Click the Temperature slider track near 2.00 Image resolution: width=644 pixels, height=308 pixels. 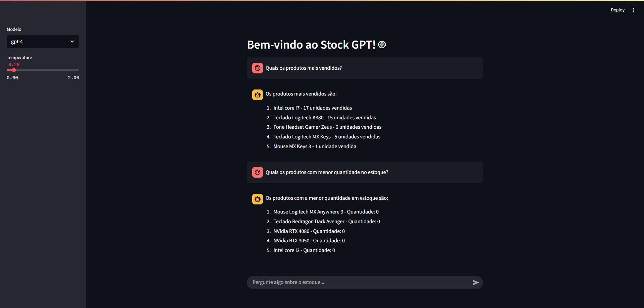[x=76, y=70]
